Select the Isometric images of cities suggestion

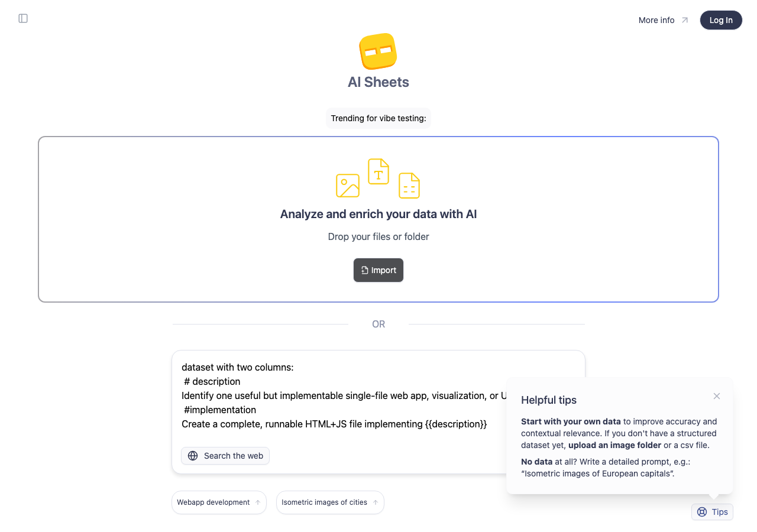pos(330,502)
